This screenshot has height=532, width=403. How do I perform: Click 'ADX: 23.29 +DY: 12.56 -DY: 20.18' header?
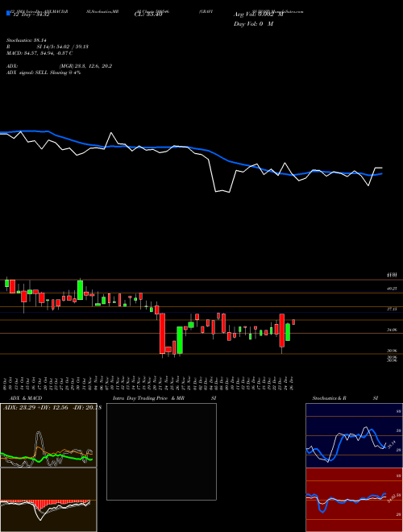coord(52,408)
